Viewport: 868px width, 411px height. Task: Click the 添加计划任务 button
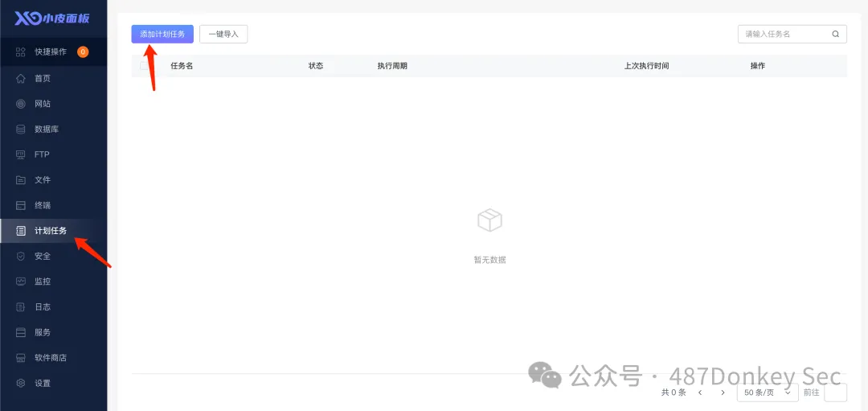click(x=162, y=34)
